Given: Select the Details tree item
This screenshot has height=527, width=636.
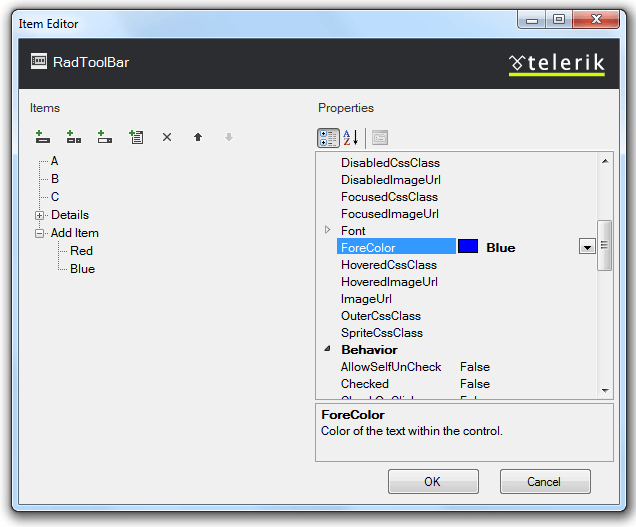Looking at the screenshot, I should coord(70,215).
